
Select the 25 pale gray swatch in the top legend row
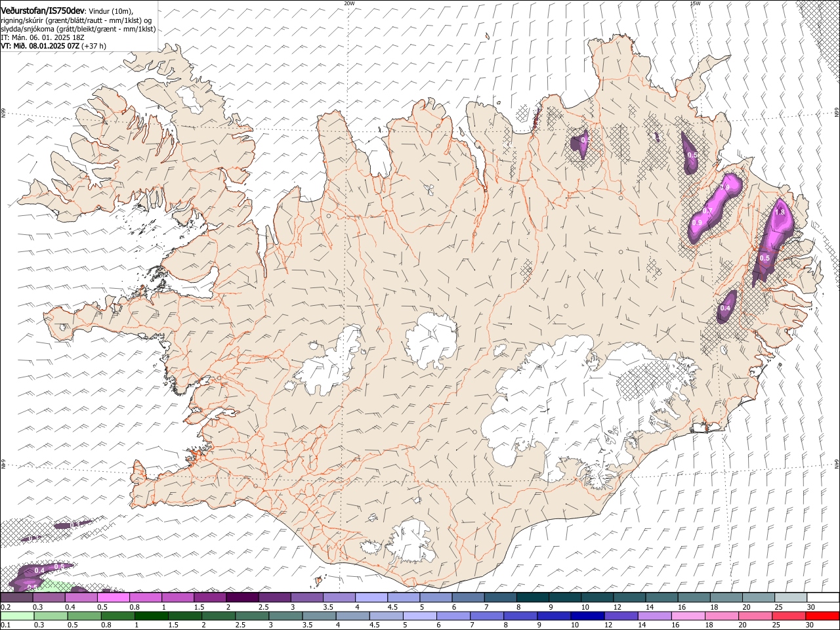coord(790,597)
